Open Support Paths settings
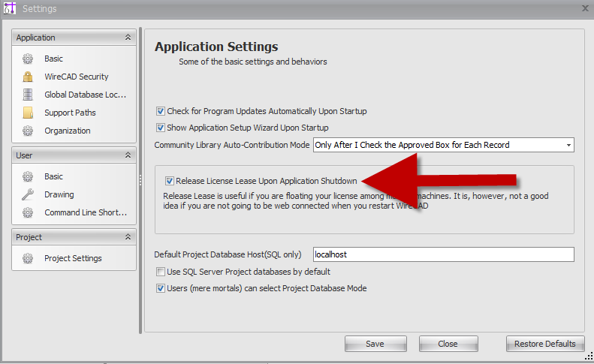The height and width of the screenshot is (364, 594). click(70, 113)
